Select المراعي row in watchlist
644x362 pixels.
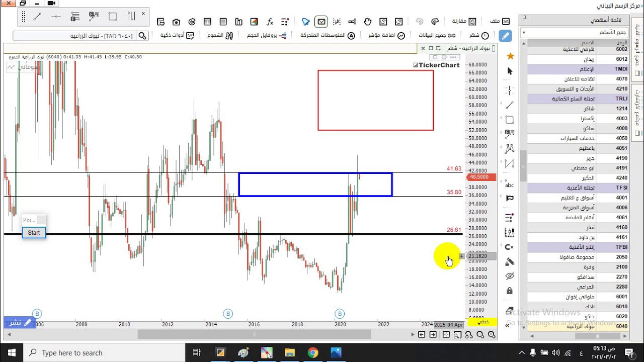coord(578,287)
